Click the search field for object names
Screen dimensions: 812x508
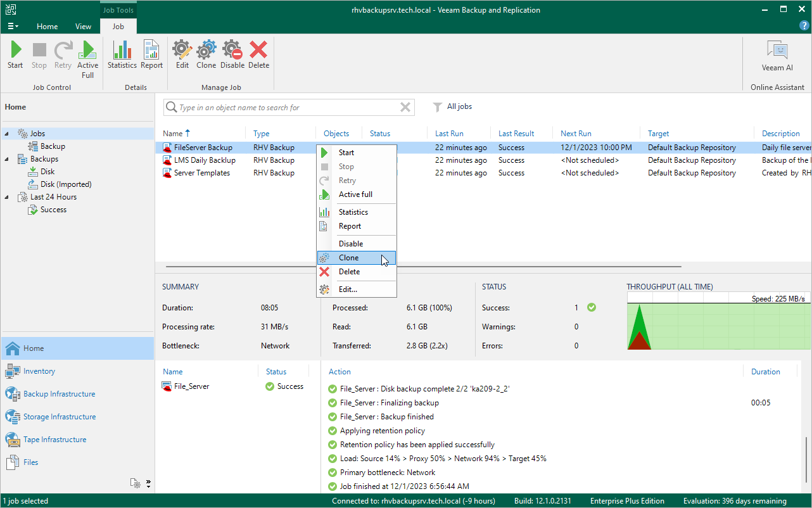coord(288,108)
